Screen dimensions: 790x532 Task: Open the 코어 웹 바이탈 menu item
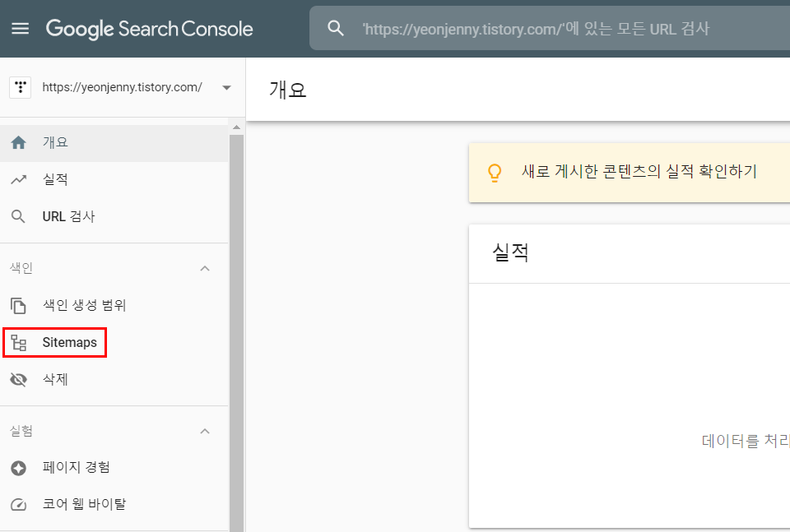(x=114, y=504)
